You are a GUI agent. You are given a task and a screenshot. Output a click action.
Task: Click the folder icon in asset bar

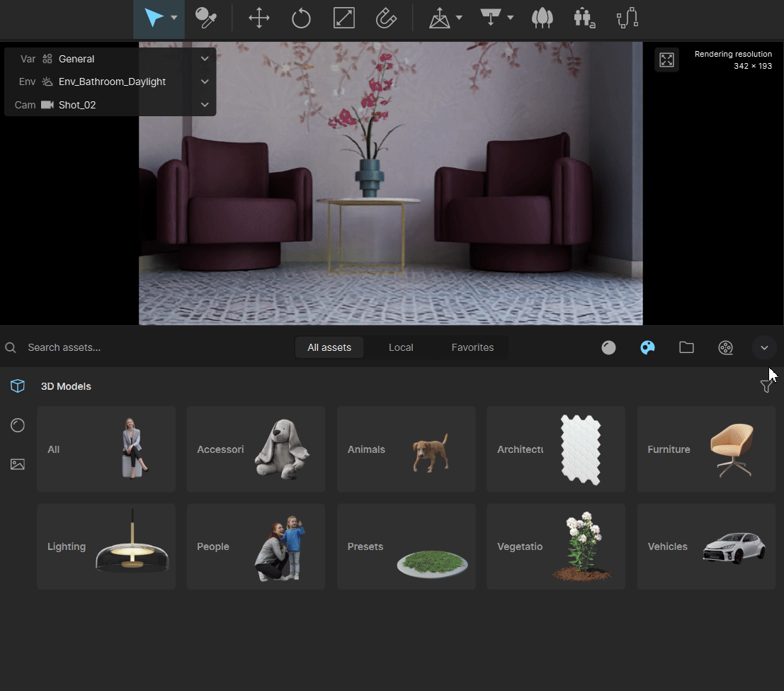(686, 347)
